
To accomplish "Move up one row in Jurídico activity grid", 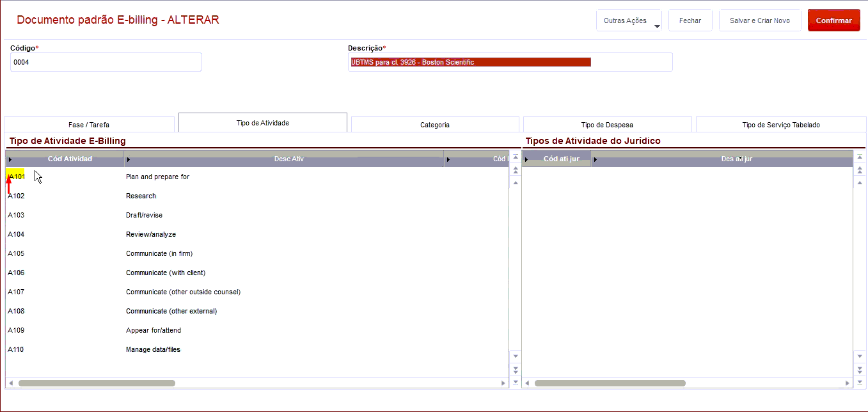I will tap(860, 183).
